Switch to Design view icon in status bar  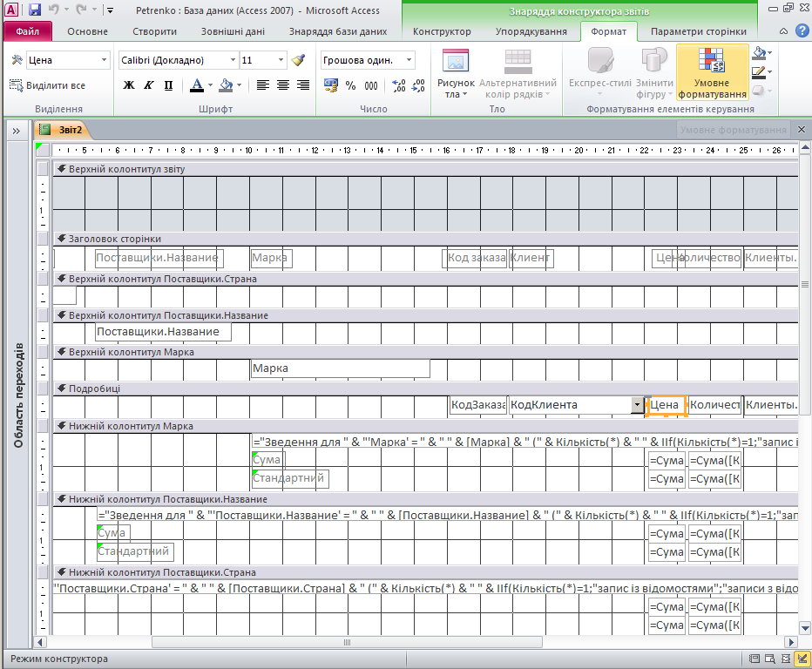tap(800, 659)
